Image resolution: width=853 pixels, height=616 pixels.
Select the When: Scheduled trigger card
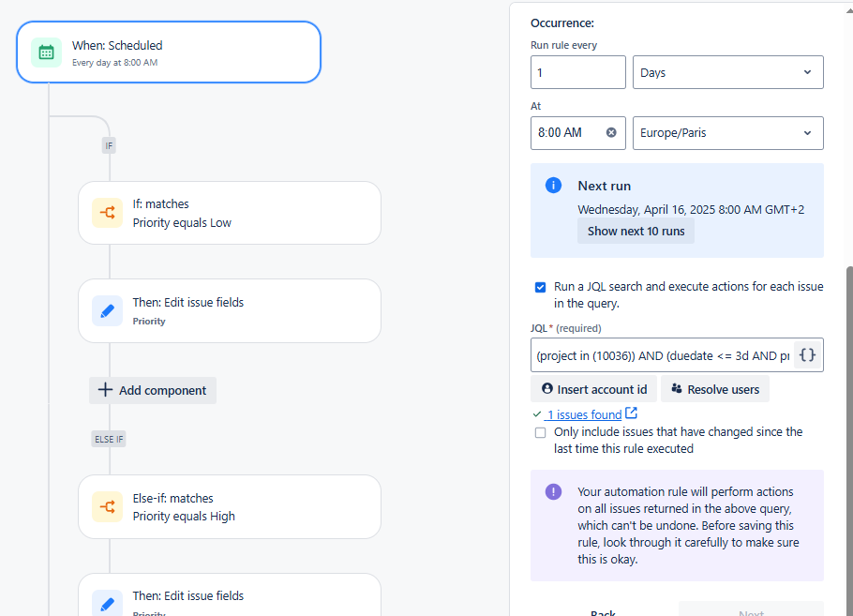coord(169,53)
